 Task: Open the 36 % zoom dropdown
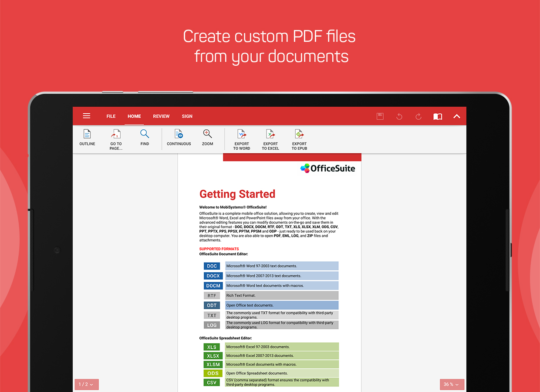click(x=452, y=384)
